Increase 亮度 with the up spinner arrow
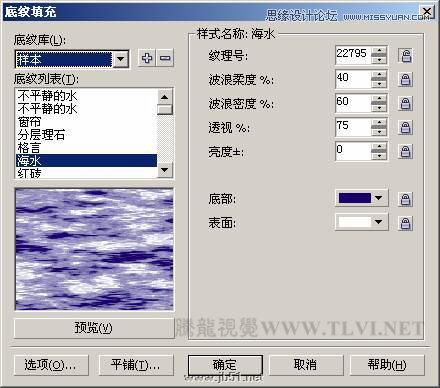The height and width of the screenshot is (388, 440). pyautogui.click(x=379, y=147)
